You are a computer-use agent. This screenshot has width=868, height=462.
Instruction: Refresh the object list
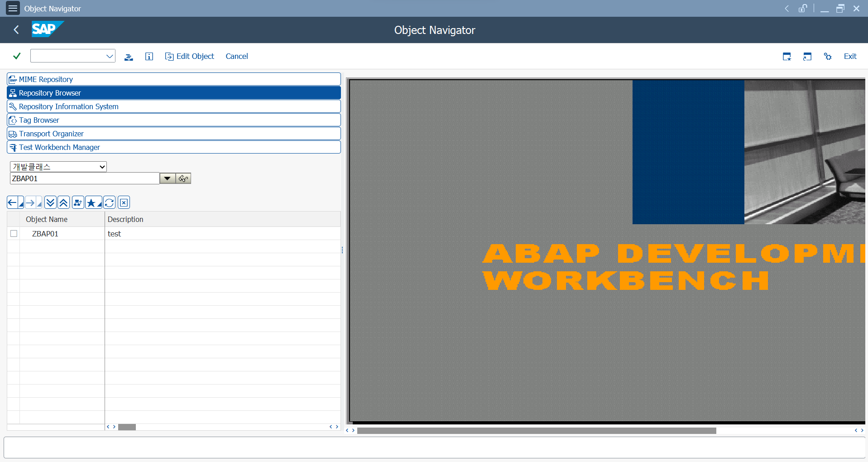109,202
